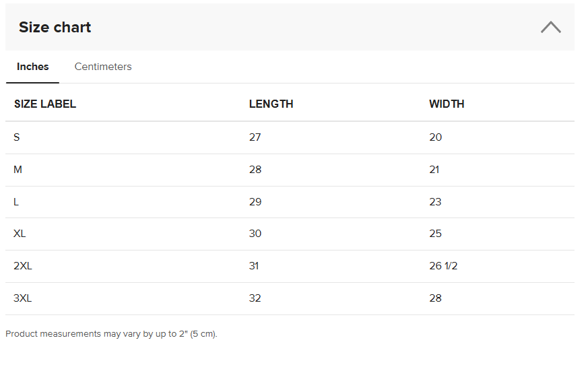Switch to the Centimeters tab
The image size is (588, 367).
point(103,67)
